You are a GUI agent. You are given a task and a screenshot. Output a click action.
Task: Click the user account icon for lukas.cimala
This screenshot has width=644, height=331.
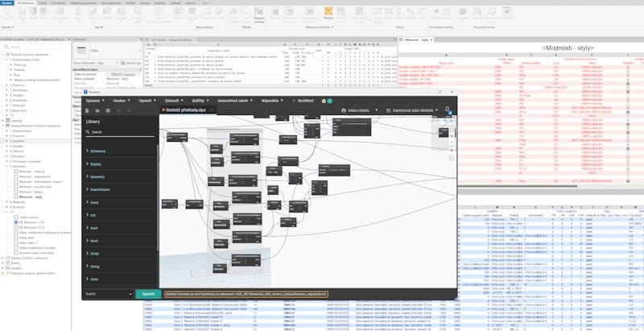(344, 110)
